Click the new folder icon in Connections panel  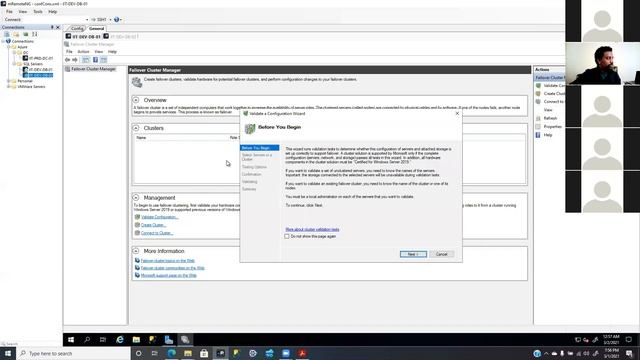16,34
